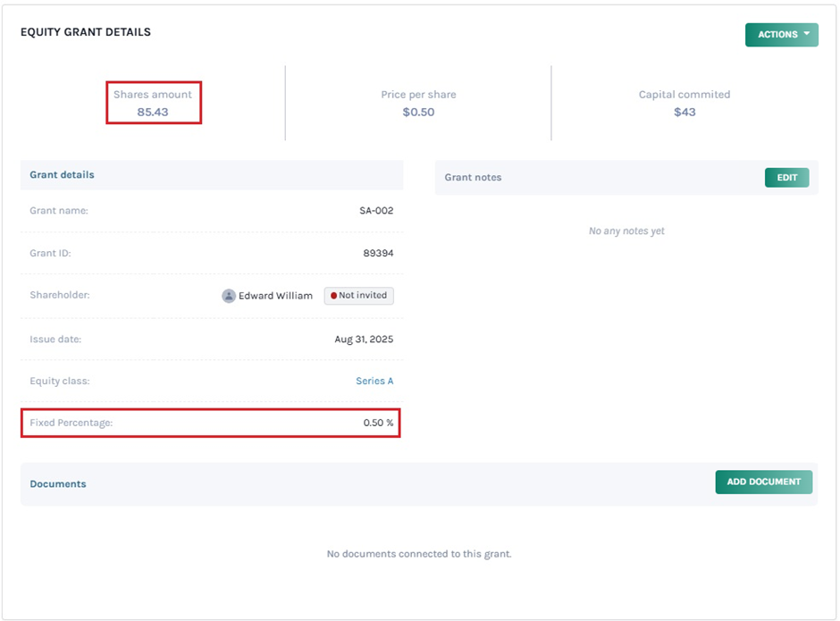The width and height of the screenshot is (840, 621).
Task: Click the EDIT button for Grant notes
Action: (x=786, y=178)
